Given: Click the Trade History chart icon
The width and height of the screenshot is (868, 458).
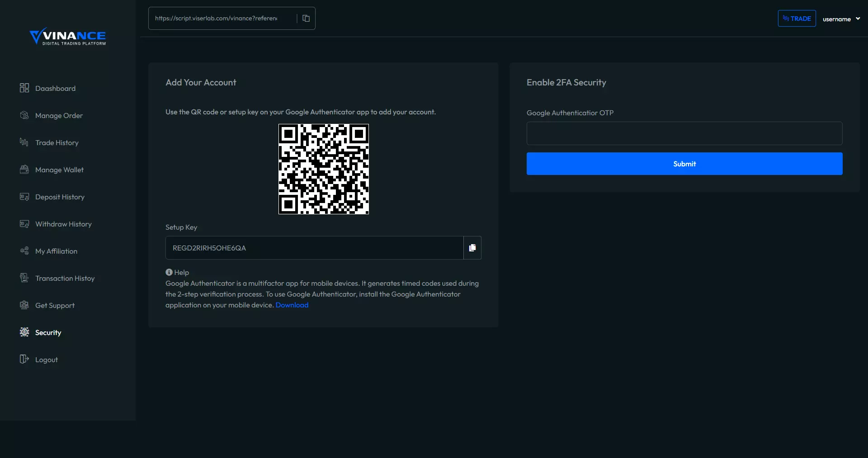Looking at the screenshot, I should (x=24, y=142).
